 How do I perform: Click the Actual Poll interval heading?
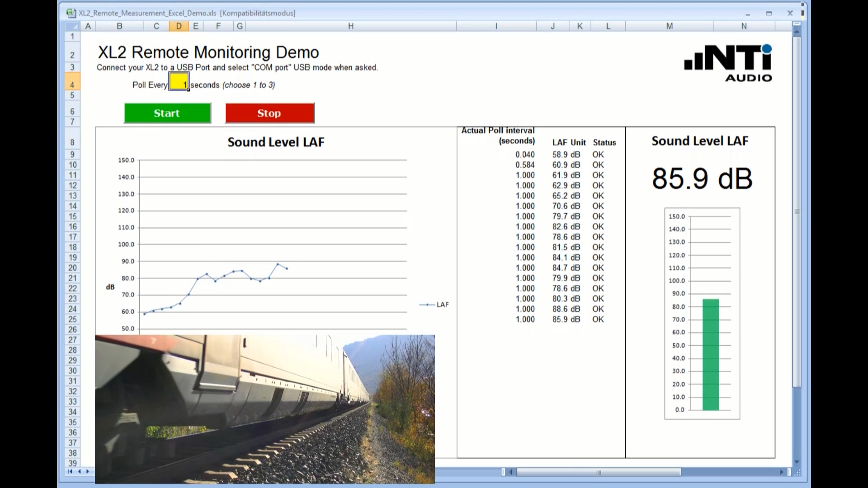pos(498,136)
